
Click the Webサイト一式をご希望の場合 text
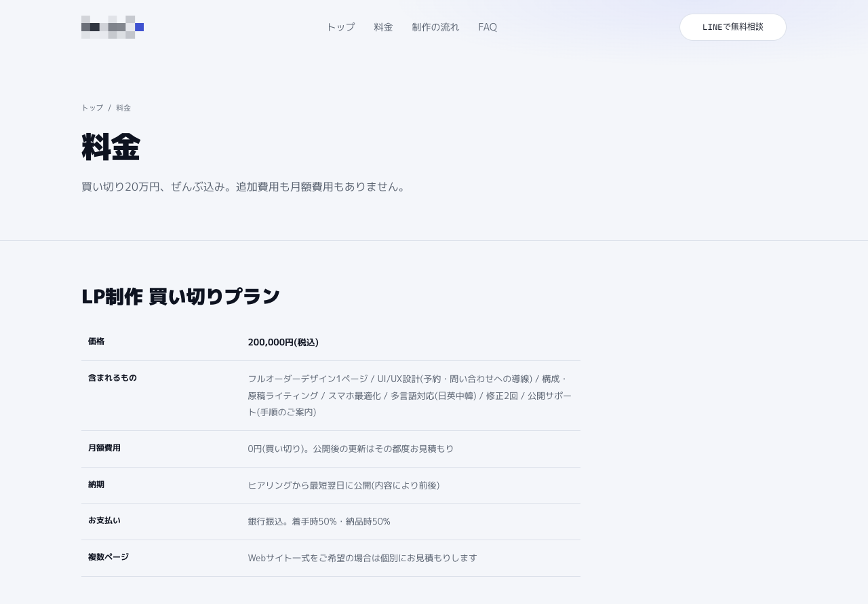tap(363, 558)
